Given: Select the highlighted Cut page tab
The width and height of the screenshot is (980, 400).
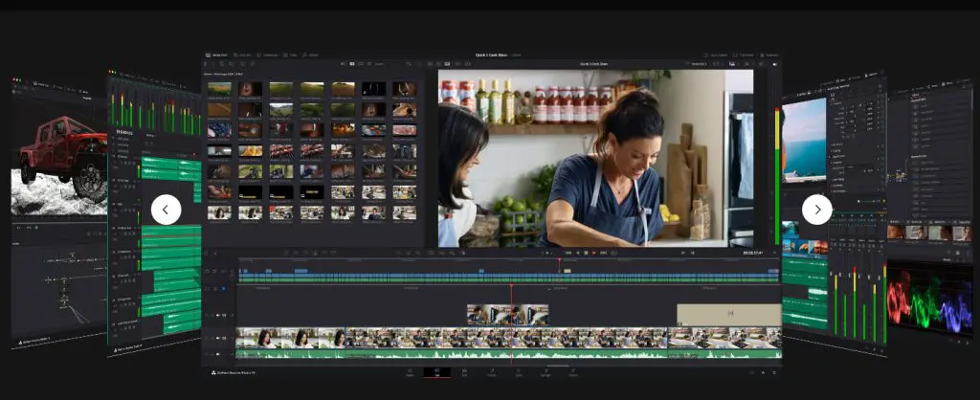Looking at the screenshot, I should [436, 372].
